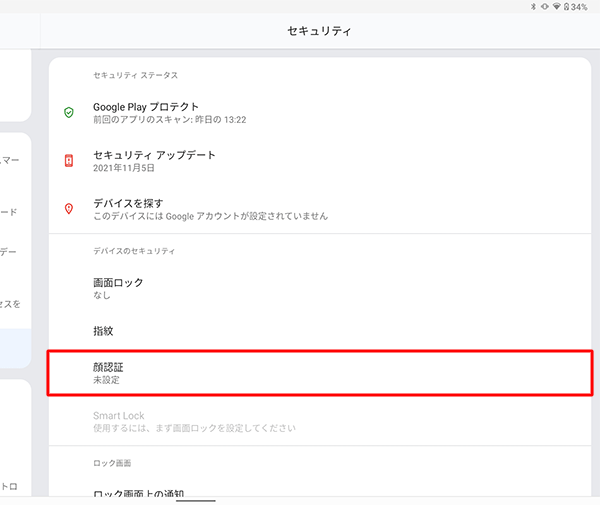Tap the デバイスのセキュリティ section header
The image size is (600, 505).
(134, 251)
